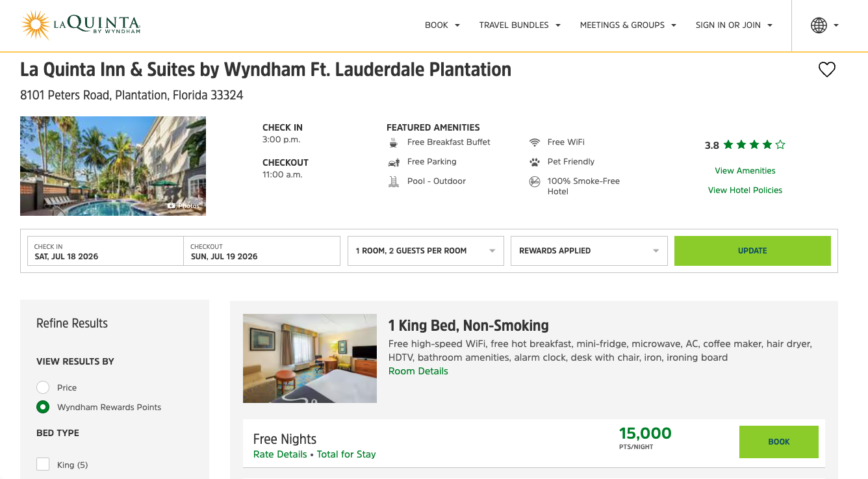Check the King (5) bed type checkbox
Image resolution: width=868 pixels, height=479 pixels.
[43, 464]
